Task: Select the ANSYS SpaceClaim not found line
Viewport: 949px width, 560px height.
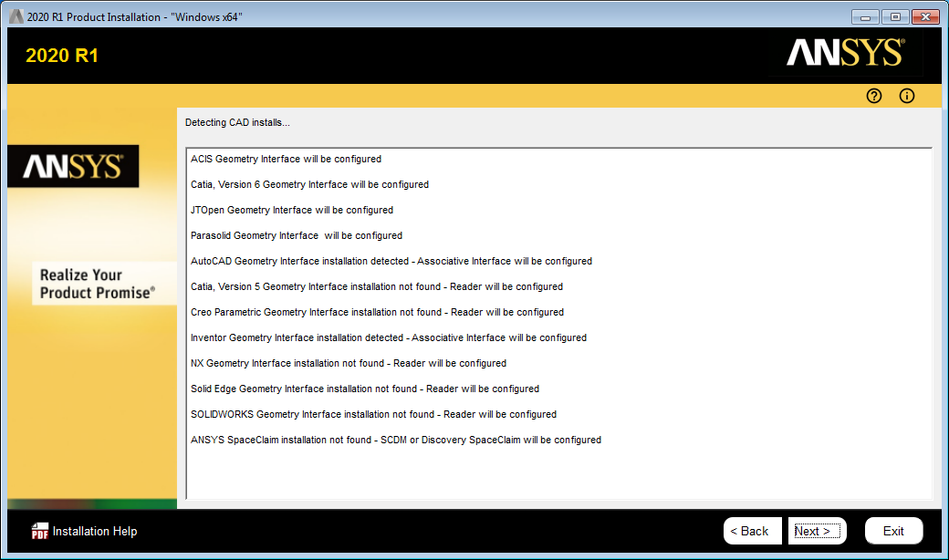Action: pyautogui.click(x=395, y=440)
